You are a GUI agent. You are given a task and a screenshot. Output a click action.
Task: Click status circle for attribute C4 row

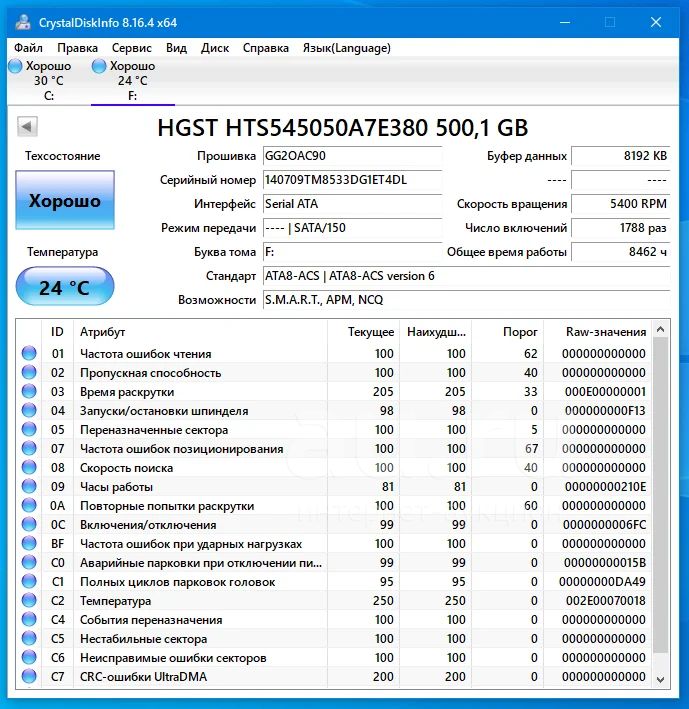point(29,619)
